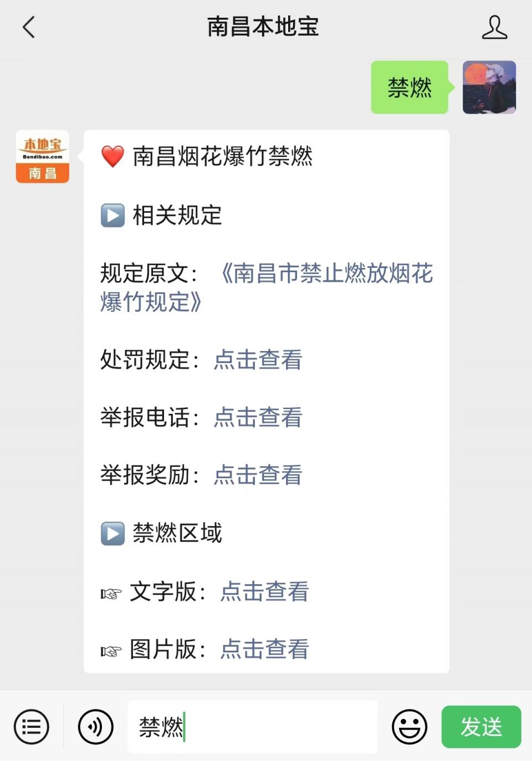Viewport: 532px width, 761px height.
Task: Tap the 南昌本地宝 chat title
Action: pyautogui.click(x=263, y=27)
